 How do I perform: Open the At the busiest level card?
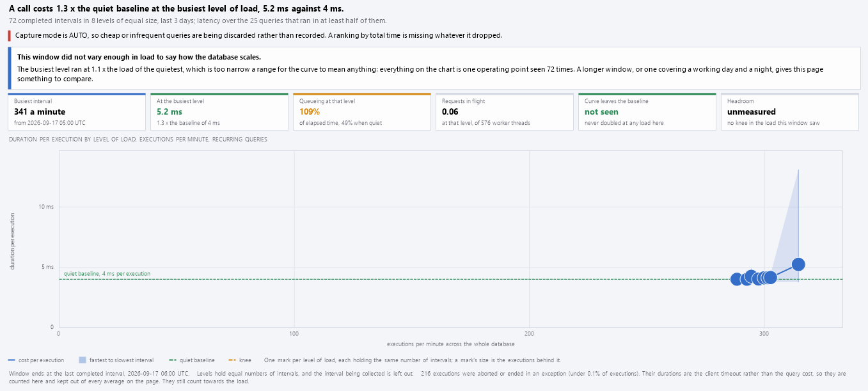click(219, 111)
